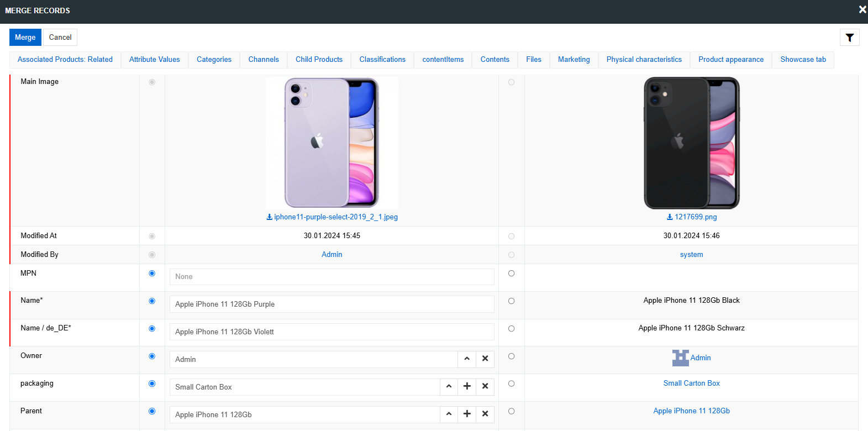Open Small Carton Box link

click(692, 383)
